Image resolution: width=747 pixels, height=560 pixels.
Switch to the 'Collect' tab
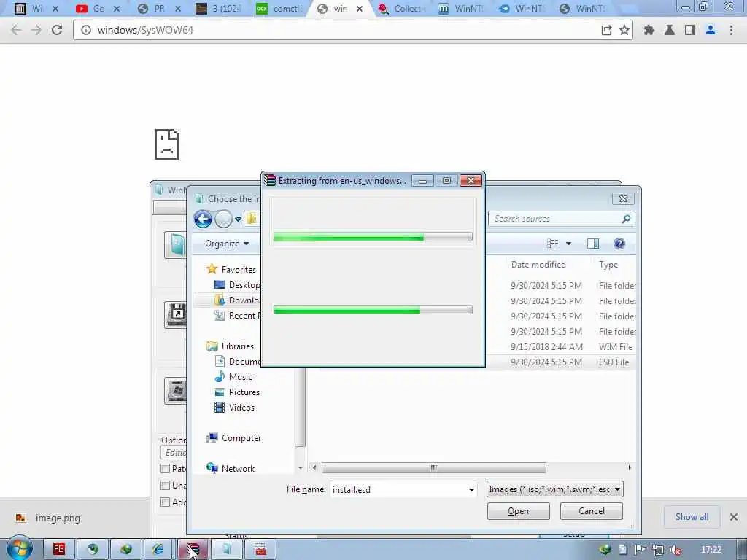point(403,9)
